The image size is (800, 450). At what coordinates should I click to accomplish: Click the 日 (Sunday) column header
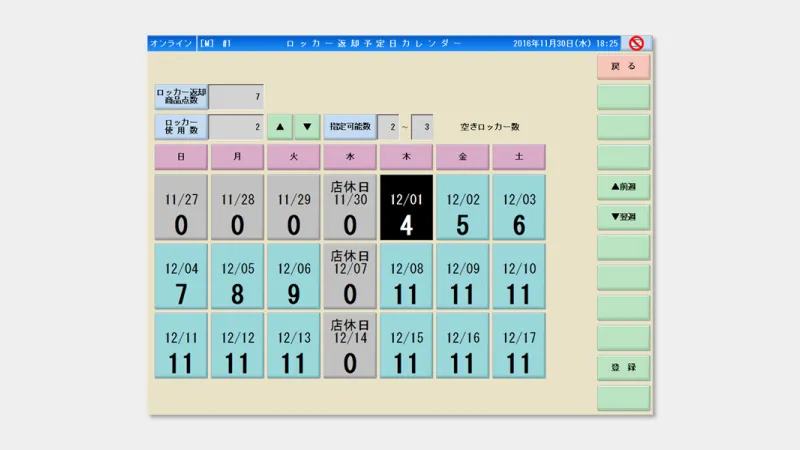(181, 157)
